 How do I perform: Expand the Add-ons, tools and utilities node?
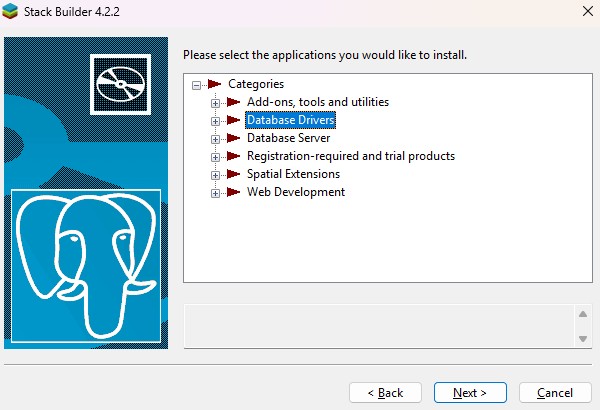pos(215,103)
